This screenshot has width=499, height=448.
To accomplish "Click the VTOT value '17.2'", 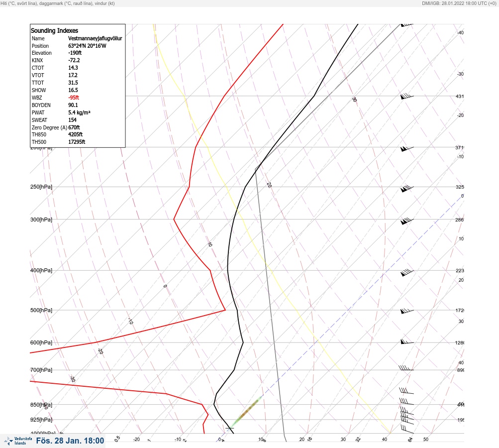I will pos(73,75).
